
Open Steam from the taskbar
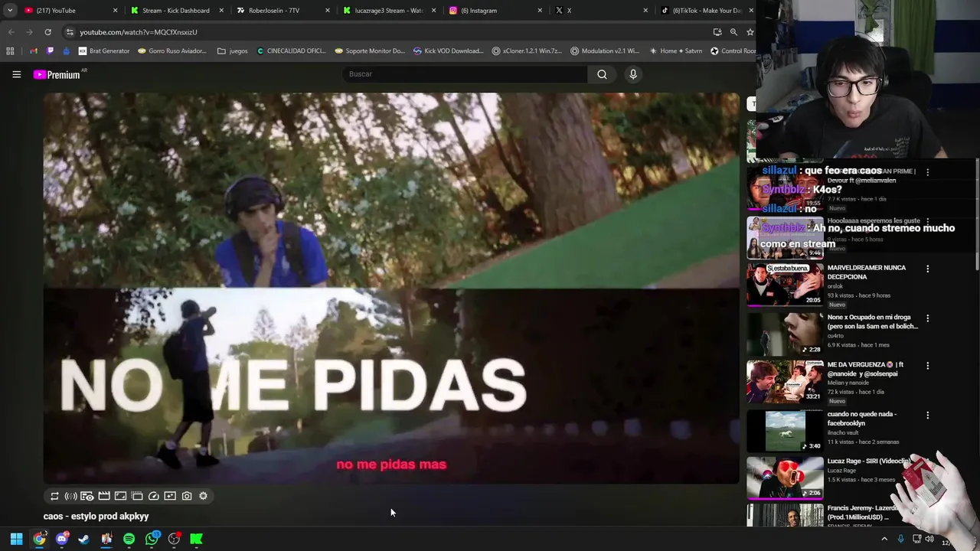[x=83, y=539]
